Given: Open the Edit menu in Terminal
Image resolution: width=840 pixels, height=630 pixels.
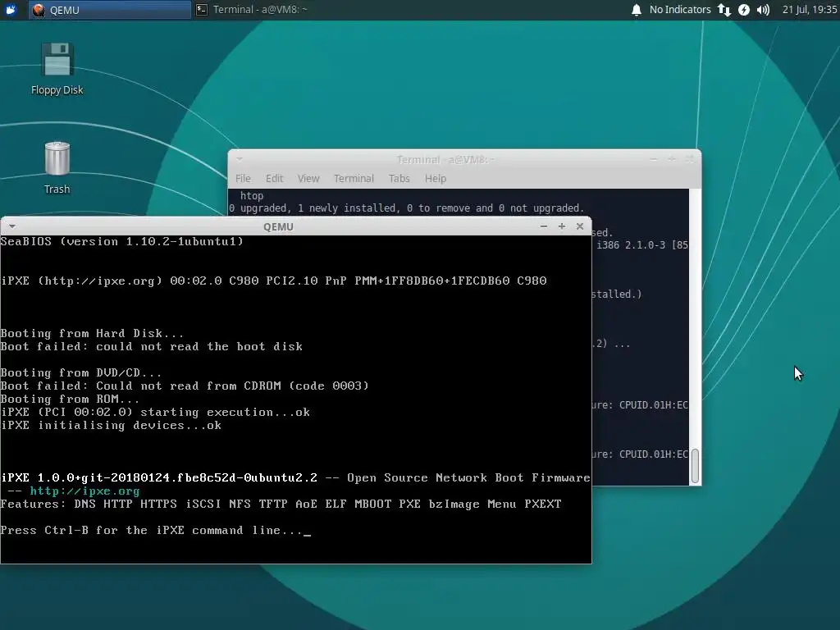Looking at the screenshot, I should point(274,178).
